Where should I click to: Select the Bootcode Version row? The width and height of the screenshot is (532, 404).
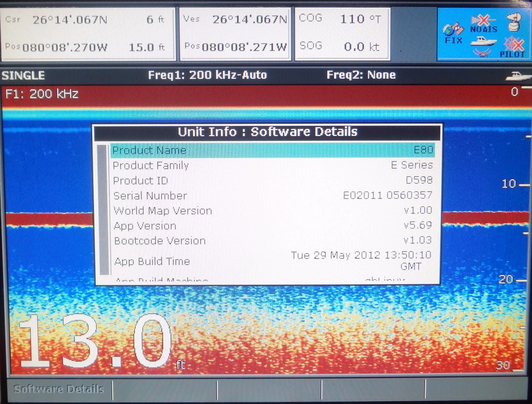click(272, 241)
